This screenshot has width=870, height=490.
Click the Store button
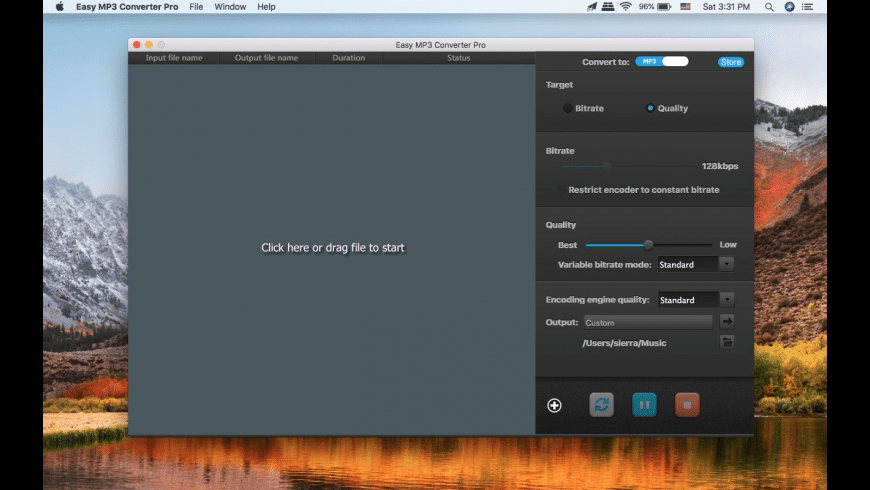tap(731, 62)
